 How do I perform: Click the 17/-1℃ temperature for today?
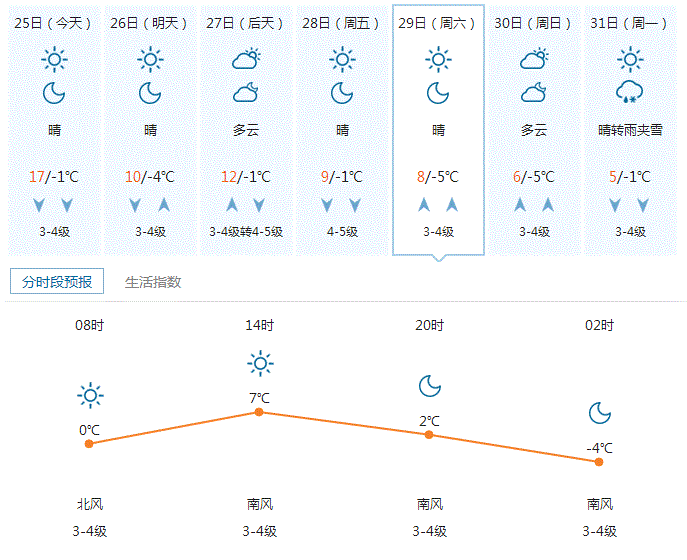pyautogui.click(x=54, y=177)
